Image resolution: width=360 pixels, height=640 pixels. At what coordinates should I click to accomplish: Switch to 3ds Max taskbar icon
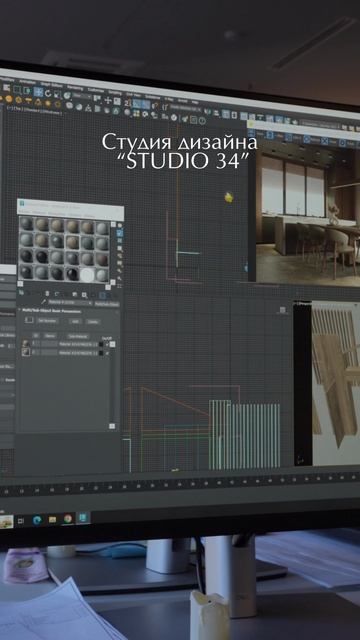[x=83, y=517]
